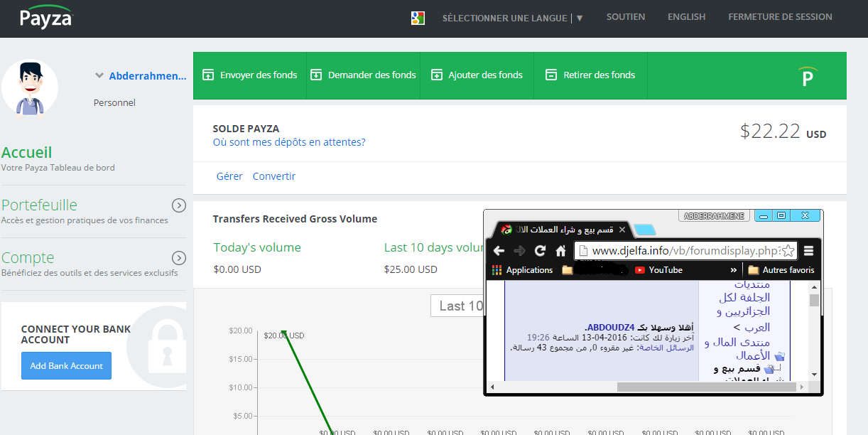Click the Google Translate icon in the header
This screenshot has height=435, width=868.
pyautogui.click(x=418, y=18)
